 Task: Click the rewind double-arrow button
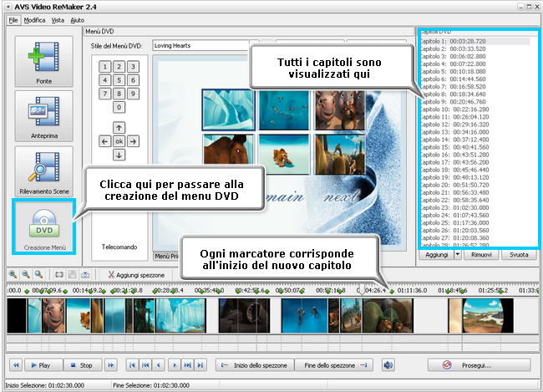pos(16,365)
